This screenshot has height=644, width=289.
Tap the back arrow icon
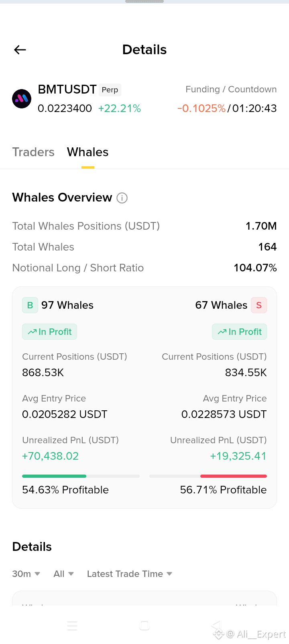pos(20,50)
